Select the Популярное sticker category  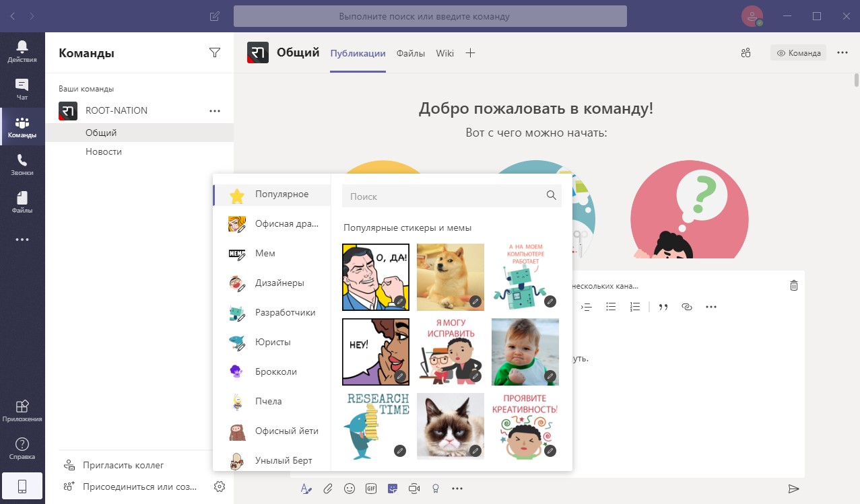(x=272, y=194)
